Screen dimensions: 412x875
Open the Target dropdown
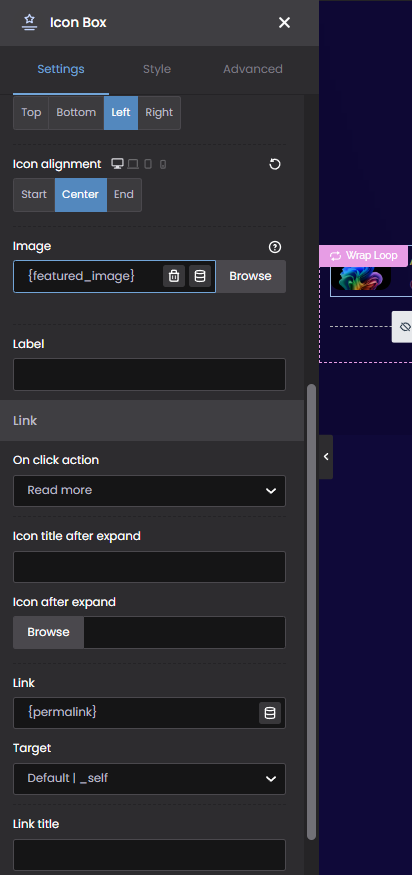(149, 779)
